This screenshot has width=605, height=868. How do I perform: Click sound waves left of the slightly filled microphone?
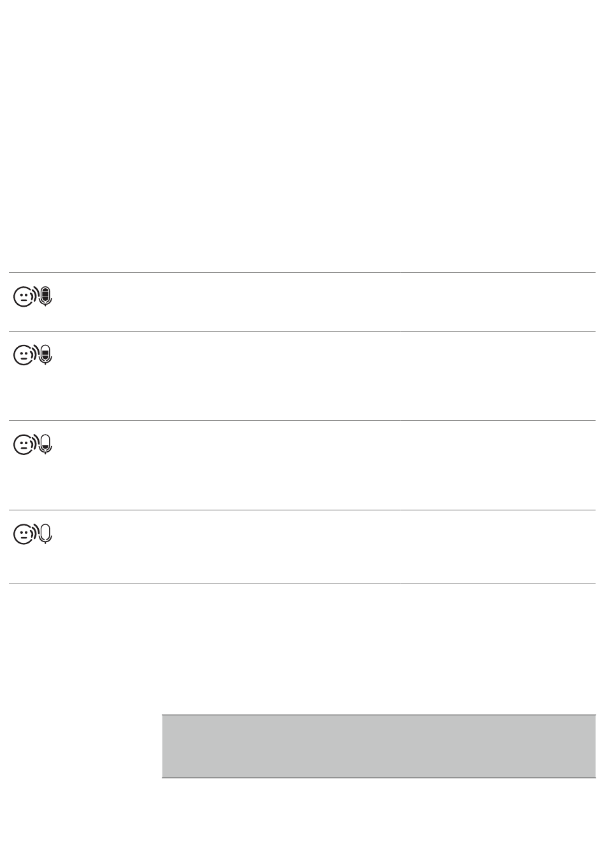[x=36, y=444]
